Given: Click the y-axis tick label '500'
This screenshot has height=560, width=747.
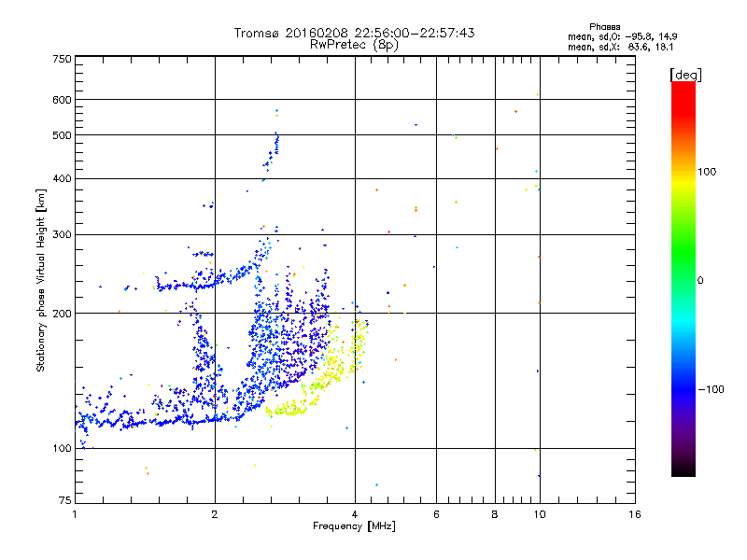Looking at the screenshot, I should 62,135.
